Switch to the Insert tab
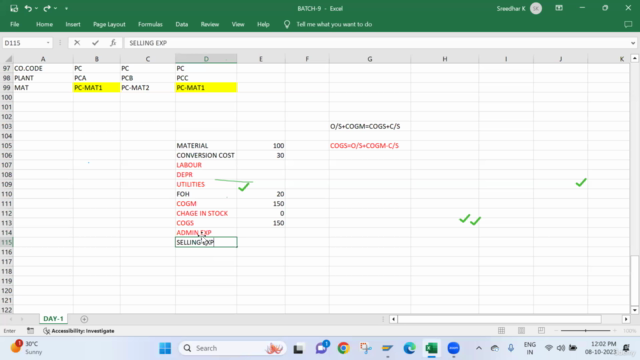The height and width of the screenshot is (360, 640). 73,24
